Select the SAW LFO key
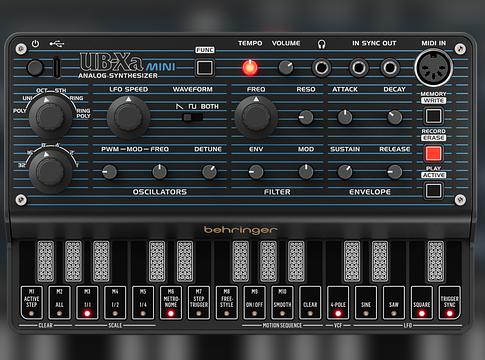The image size is (485, 360). 394,302
